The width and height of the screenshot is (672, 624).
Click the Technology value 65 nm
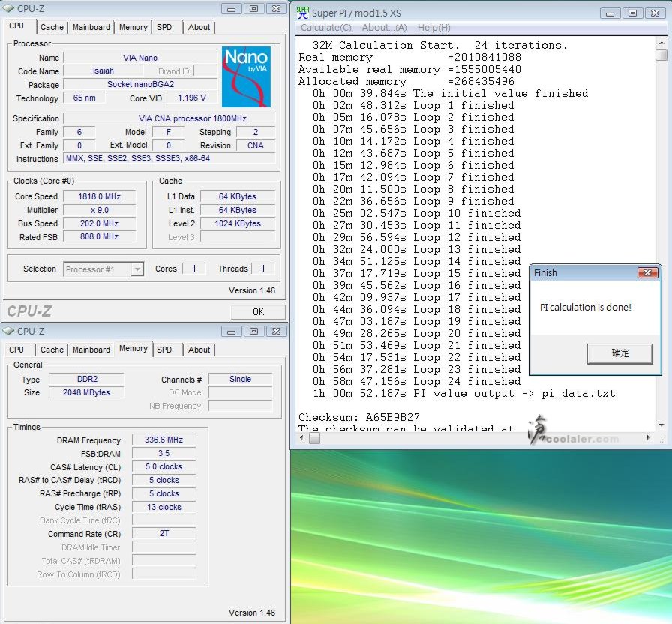[x=84, y=97]
